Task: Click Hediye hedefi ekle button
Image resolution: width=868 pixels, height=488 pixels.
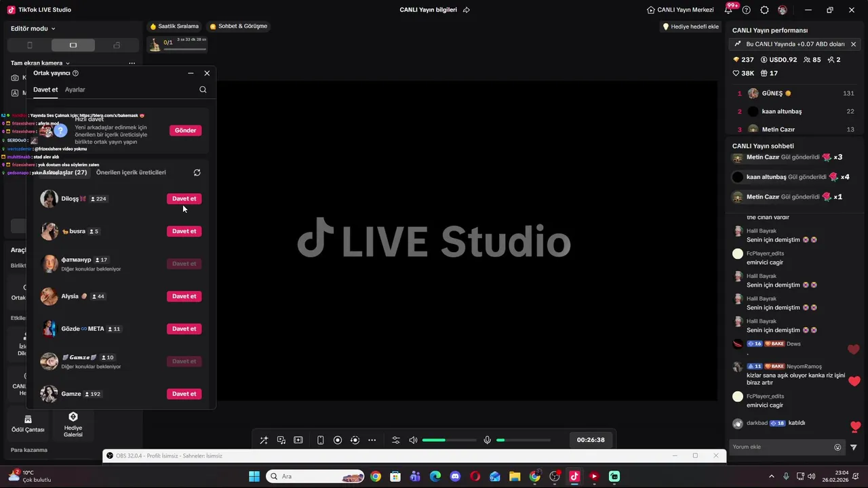Action: (690, 26)
